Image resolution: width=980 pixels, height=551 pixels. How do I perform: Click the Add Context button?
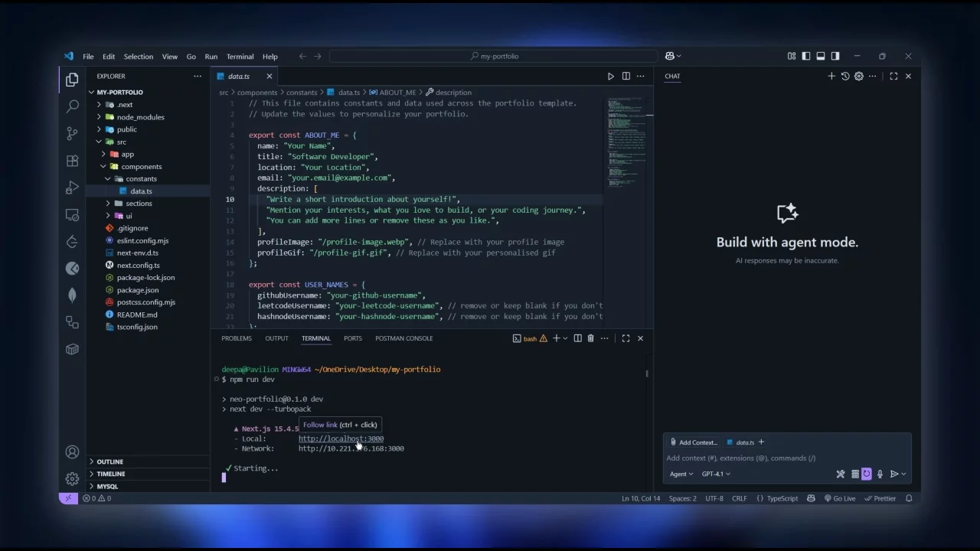pyautogui.click(x=694, y=442)
